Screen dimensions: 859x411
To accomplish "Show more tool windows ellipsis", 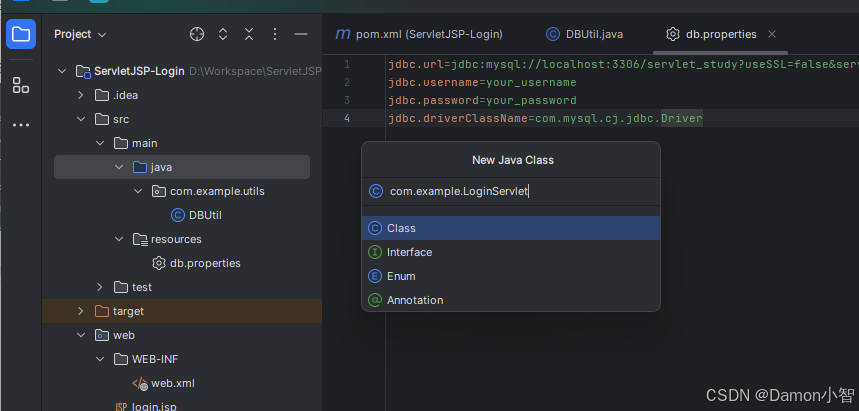I will tap(21, 125).
